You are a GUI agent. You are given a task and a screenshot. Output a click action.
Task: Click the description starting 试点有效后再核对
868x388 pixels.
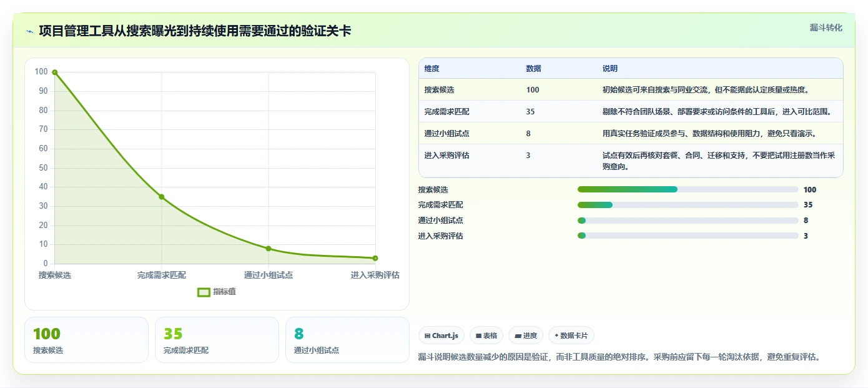[x=719, y=161]
